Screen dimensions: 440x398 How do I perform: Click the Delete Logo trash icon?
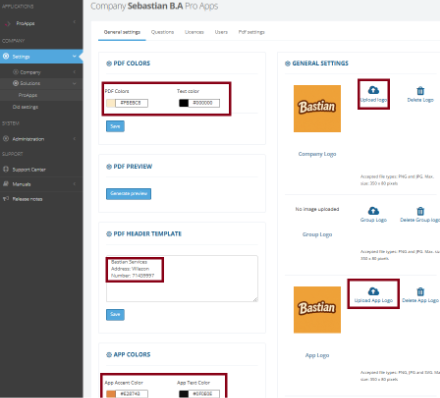(x=420, y=90)
